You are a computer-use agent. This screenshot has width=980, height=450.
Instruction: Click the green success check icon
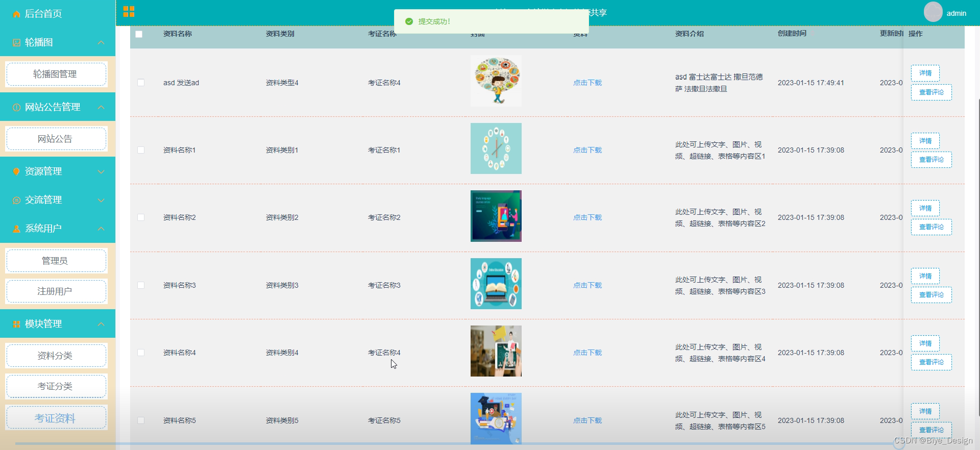(x=409, y=21)
